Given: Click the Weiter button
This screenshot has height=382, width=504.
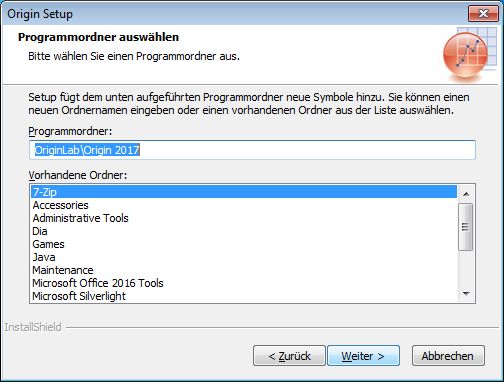Looking at the screenshot, I should coord(363,356).
